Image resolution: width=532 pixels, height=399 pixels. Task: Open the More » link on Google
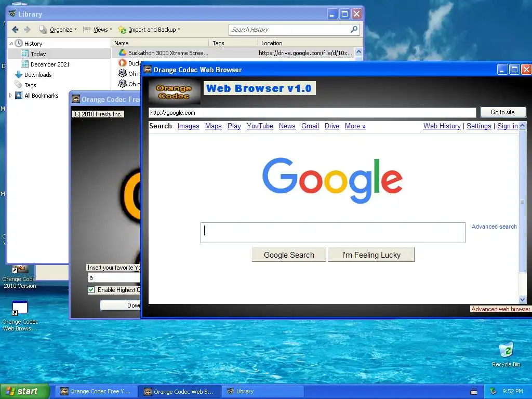pos(355,126)
